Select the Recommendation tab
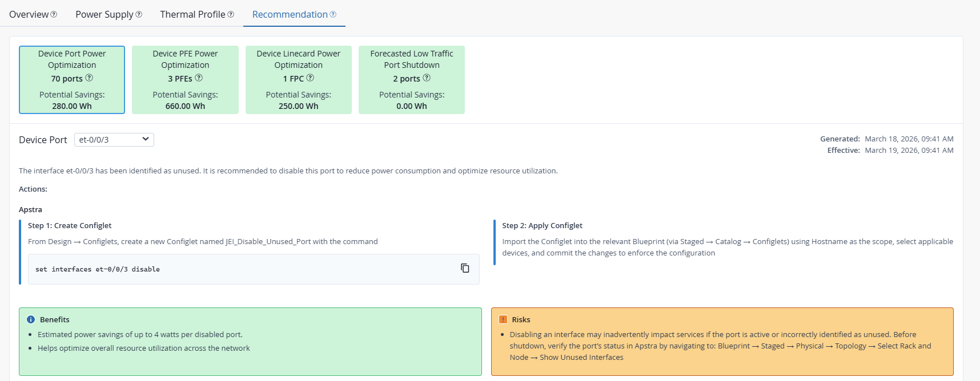Image resolution: width=980 pixels, height=381 pixels. pyautogui.click(x=290, y=14)
